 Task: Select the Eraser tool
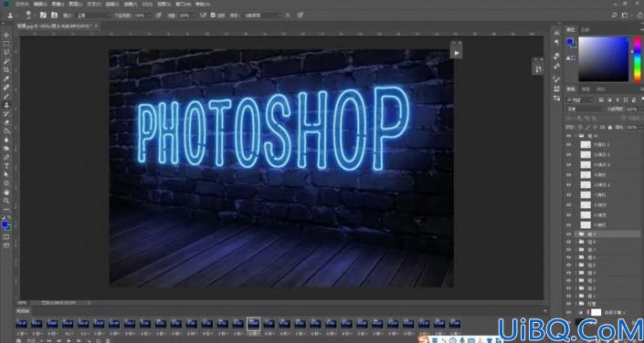[6, 122]
